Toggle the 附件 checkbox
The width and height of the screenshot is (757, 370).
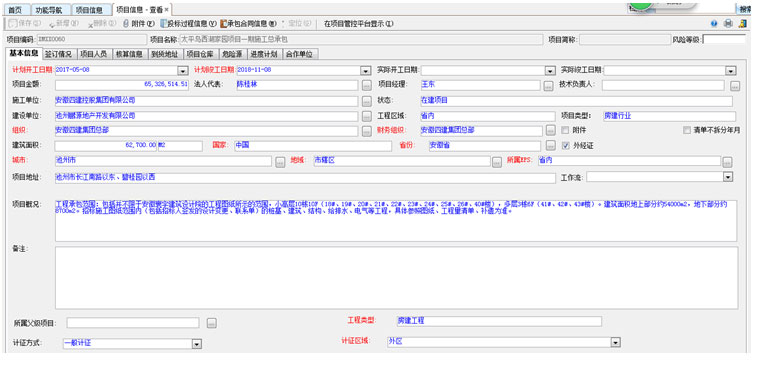tap(565, 130)
